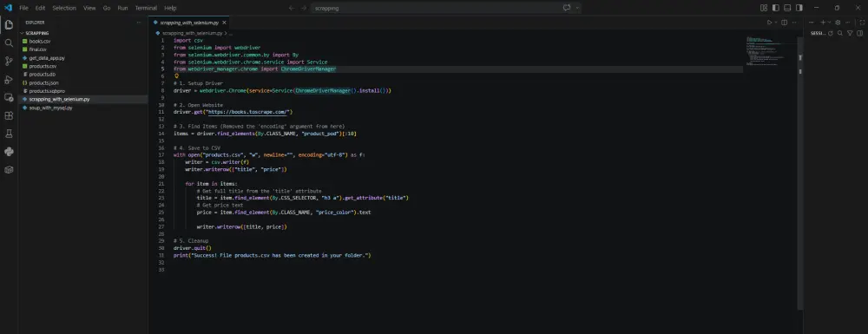The image size is (868, 334).
Task: Open soup_with_mysql.py in Explorer
Action: pos(51,108)
